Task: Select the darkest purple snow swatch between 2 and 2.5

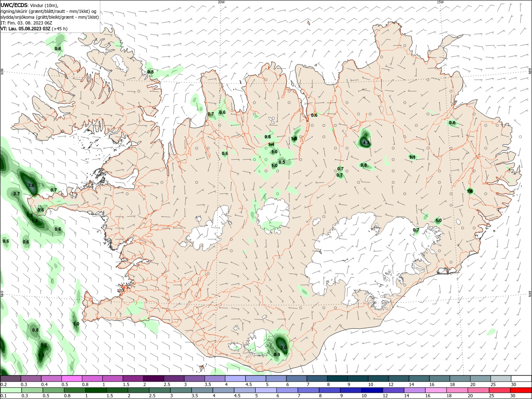Action: pos(153,379)
